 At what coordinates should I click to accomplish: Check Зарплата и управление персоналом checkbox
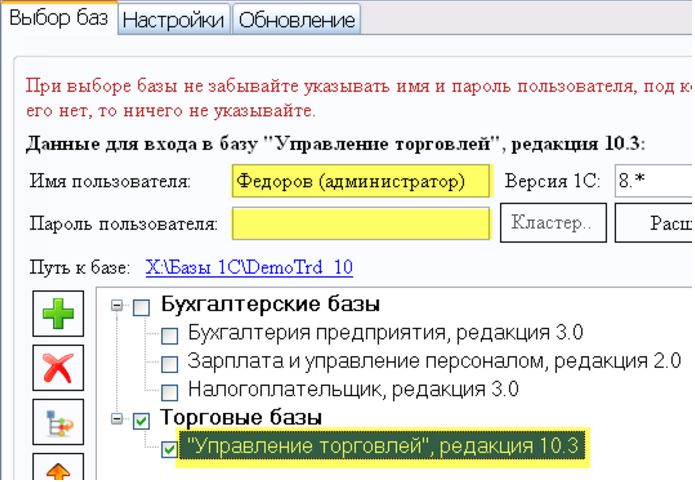pos(169,364)
